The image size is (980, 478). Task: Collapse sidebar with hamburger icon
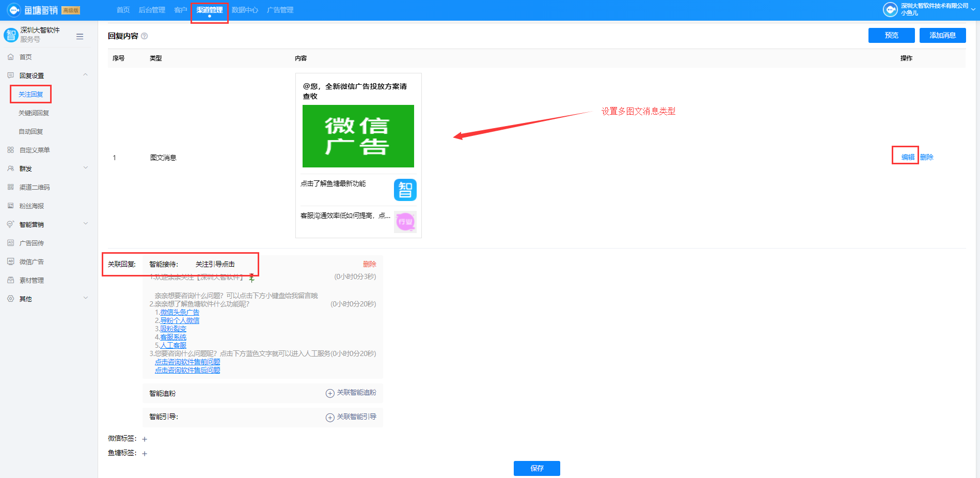(80, 36)
